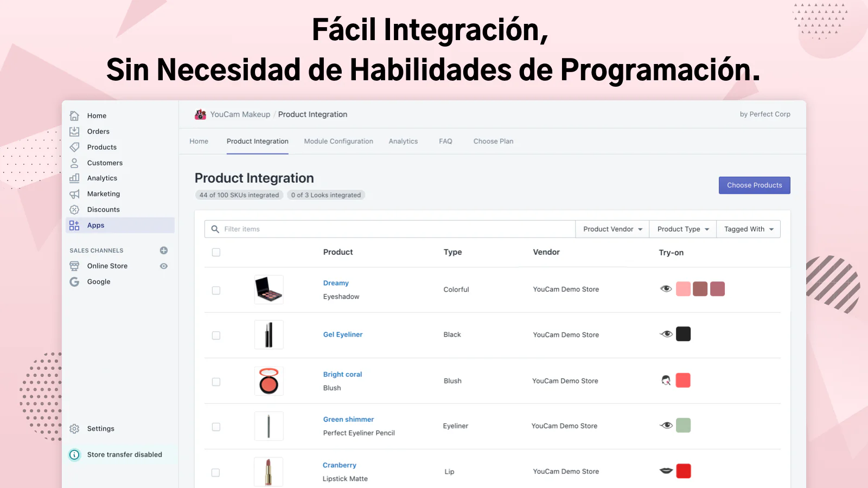Image resolution: width=868 pixels, height=488 pixels.
Task: Click the lips try-on icon for Cranberry
Action: [666, 471]
